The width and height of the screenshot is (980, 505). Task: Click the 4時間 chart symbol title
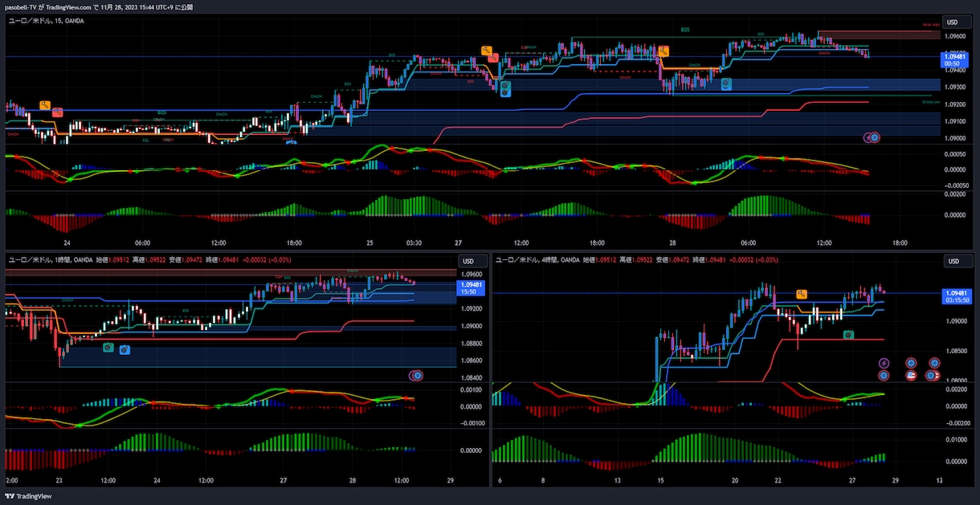tap(538, 260)
